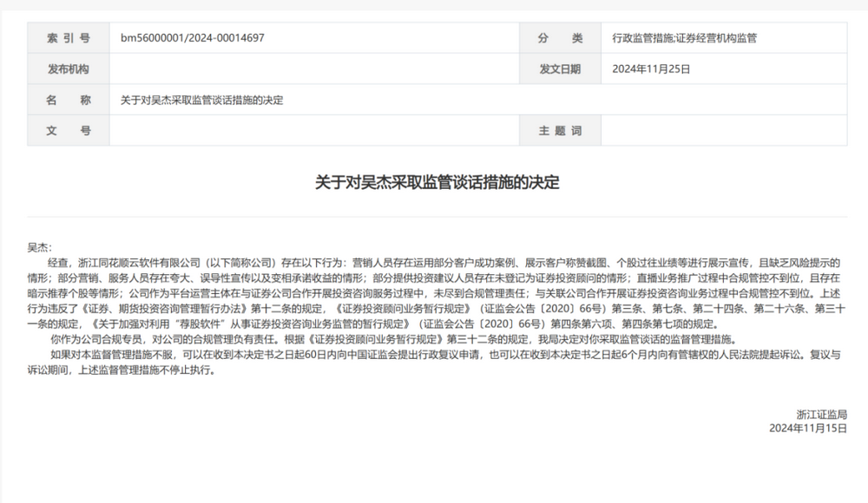Click the 分类 label cell

tap(560, 38)
